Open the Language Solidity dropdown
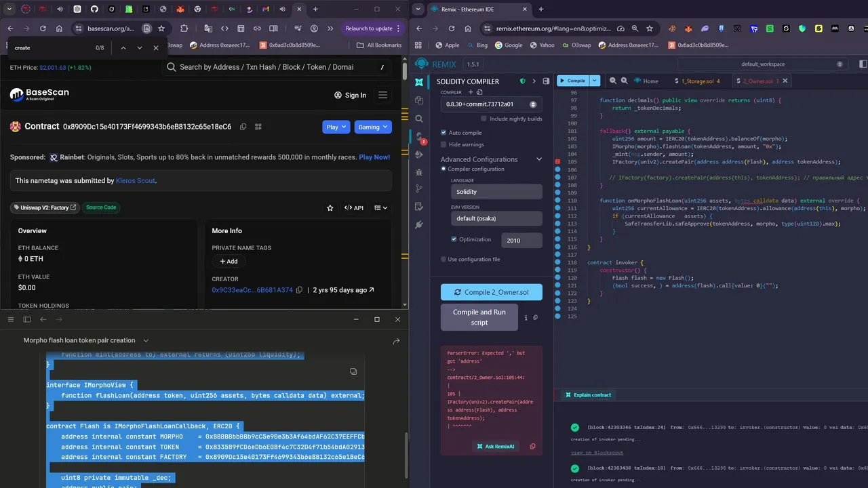Screen dimensions: 868x488 pyautogui.click(x=496, y=192)
